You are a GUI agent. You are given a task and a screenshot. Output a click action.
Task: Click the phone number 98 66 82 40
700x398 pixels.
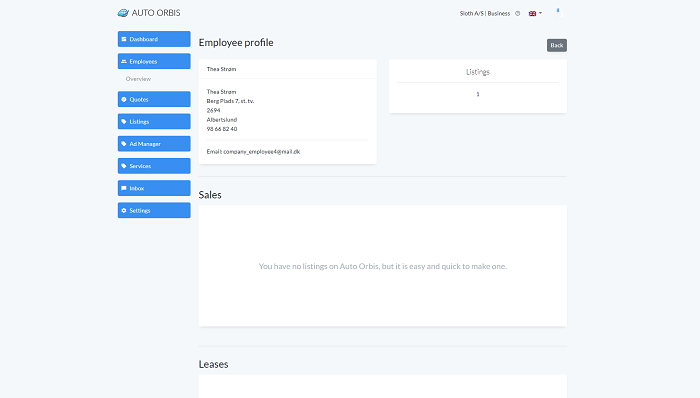click(222, 129)
